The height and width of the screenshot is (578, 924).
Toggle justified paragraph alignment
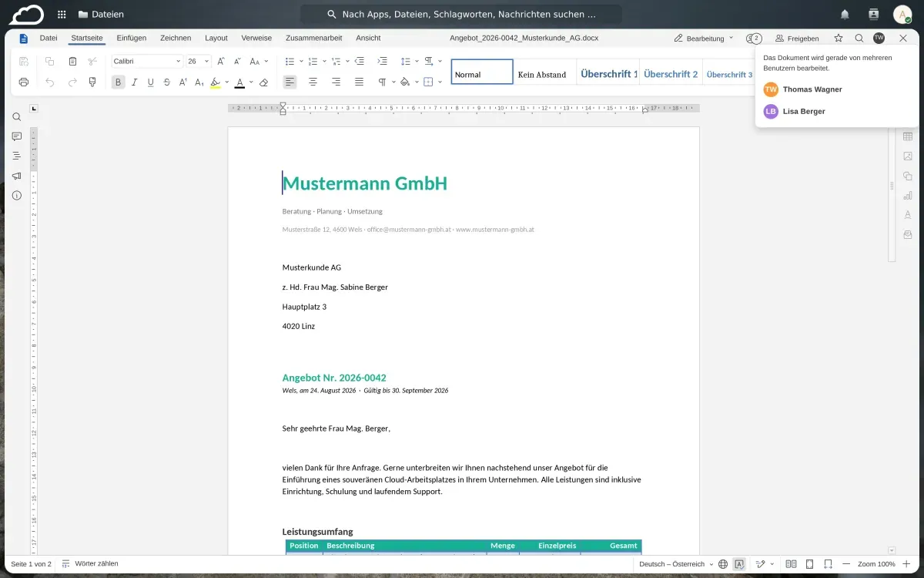tap(359, 82)
